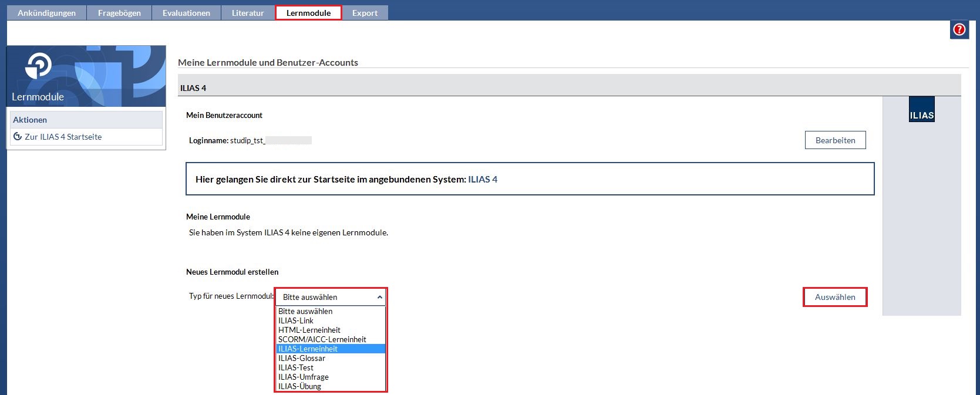This screenshot has width=980, height=395.
Task: Click the red help question mark icon
Action: tap(959, 29)
